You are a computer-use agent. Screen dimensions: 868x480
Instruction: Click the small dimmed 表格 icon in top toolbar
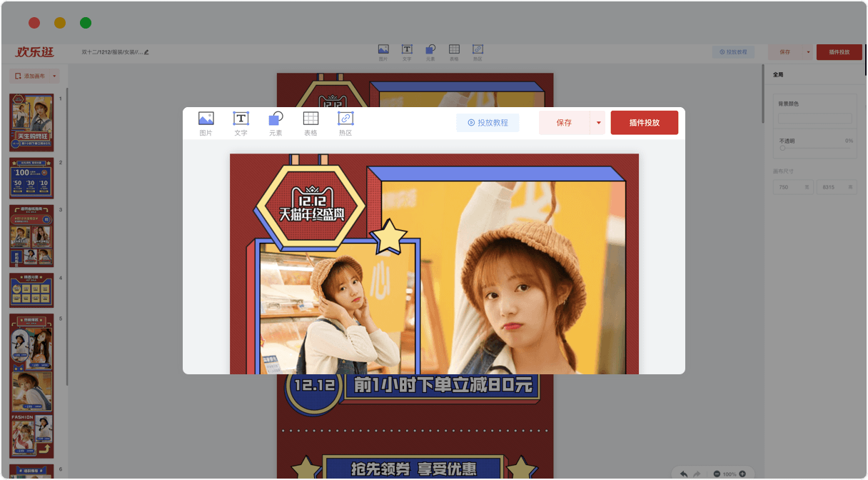454,52
